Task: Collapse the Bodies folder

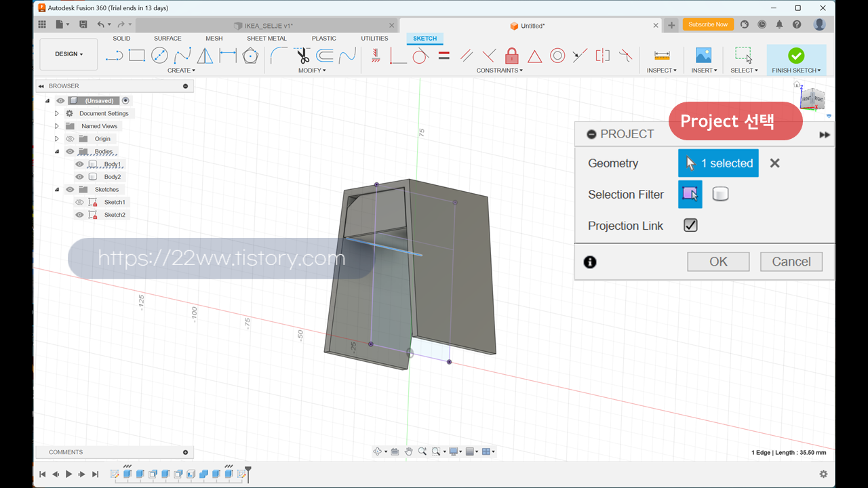Action: pos(57,152)
